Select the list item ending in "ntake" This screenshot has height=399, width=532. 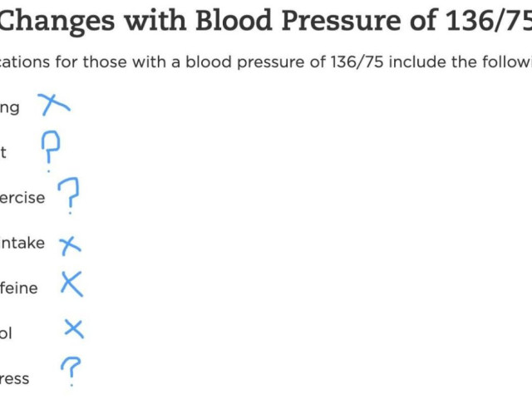(22, 244)
